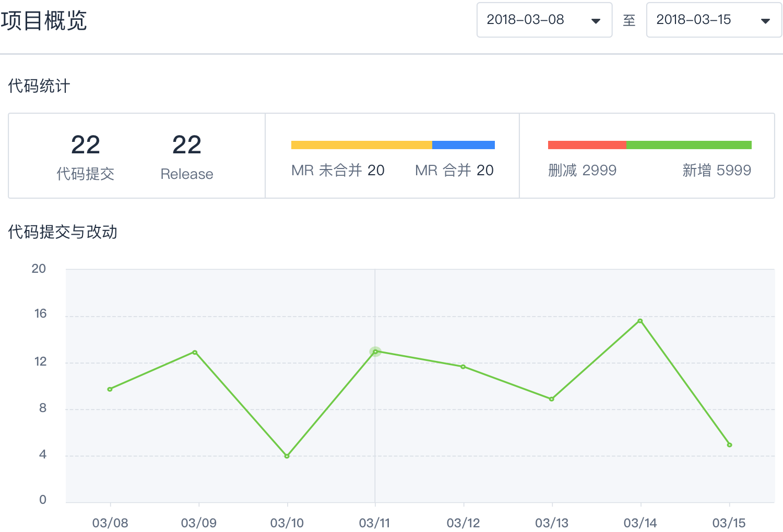Click the green additions bar segment
This screenshot has height=532, width=783.
[689, 145]
